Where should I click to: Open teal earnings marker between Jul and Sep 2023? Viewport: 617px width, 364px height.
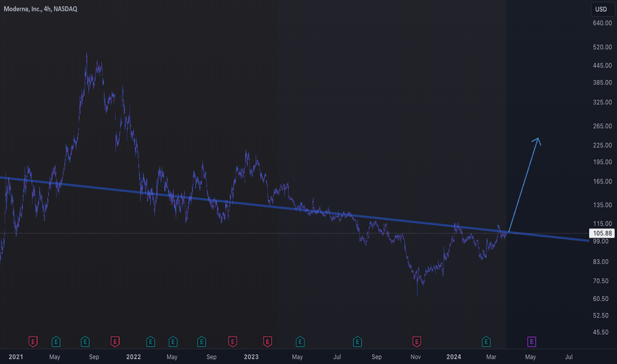click(357, 341)
